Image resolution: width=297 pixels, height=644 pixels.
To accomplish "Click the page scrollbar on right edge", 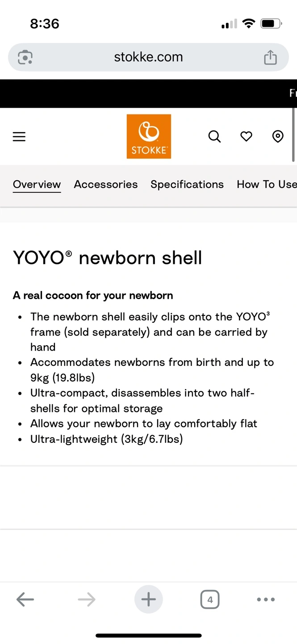I will (x=293, y=134).
